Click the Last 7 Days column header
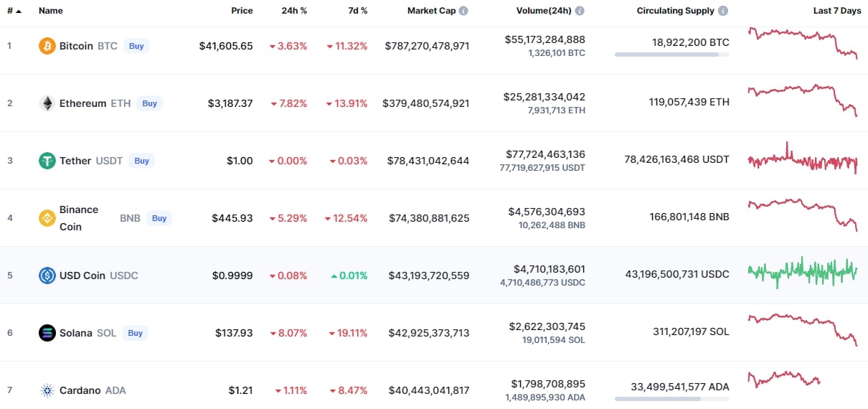Screen dimensions: 868x409 pyautogui.click(x=837, y=11)
